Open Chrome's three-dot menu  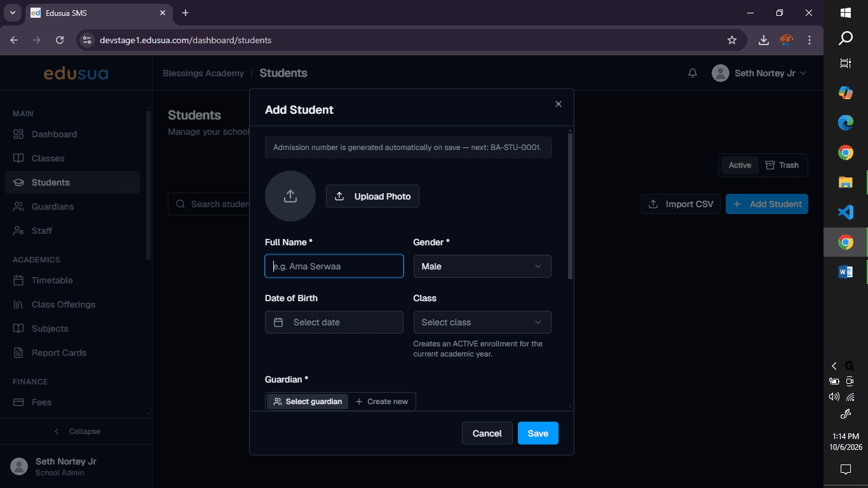pos(810,40)
